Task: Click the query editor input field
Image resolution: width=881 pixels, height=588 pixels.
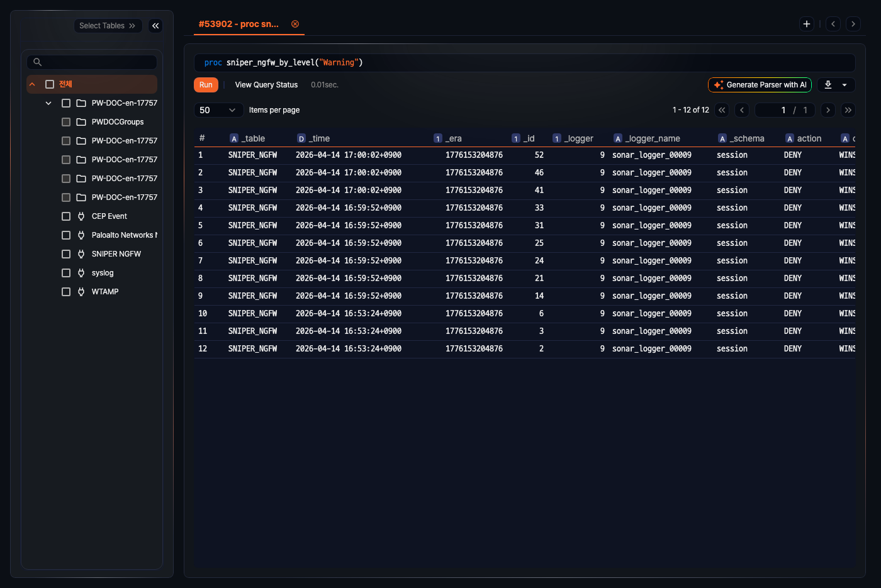Action: (x=524, y=62)
